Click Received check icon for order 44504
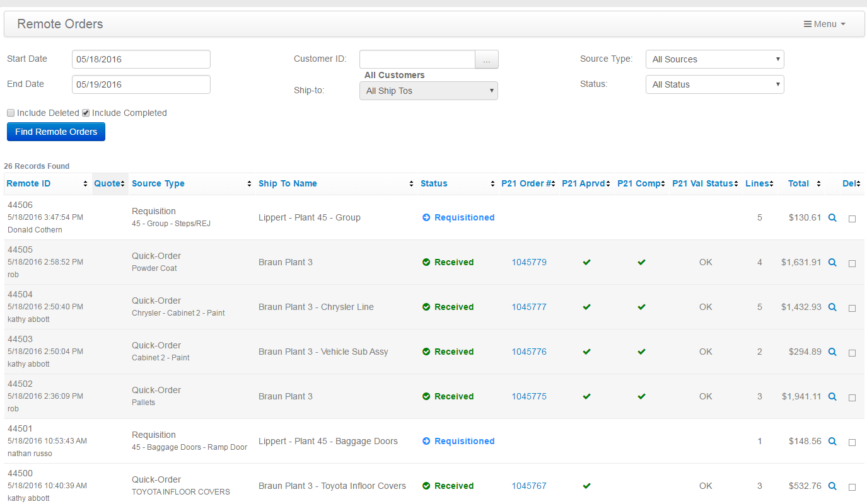This screenshot has height=504, width=867. [426, 307]
